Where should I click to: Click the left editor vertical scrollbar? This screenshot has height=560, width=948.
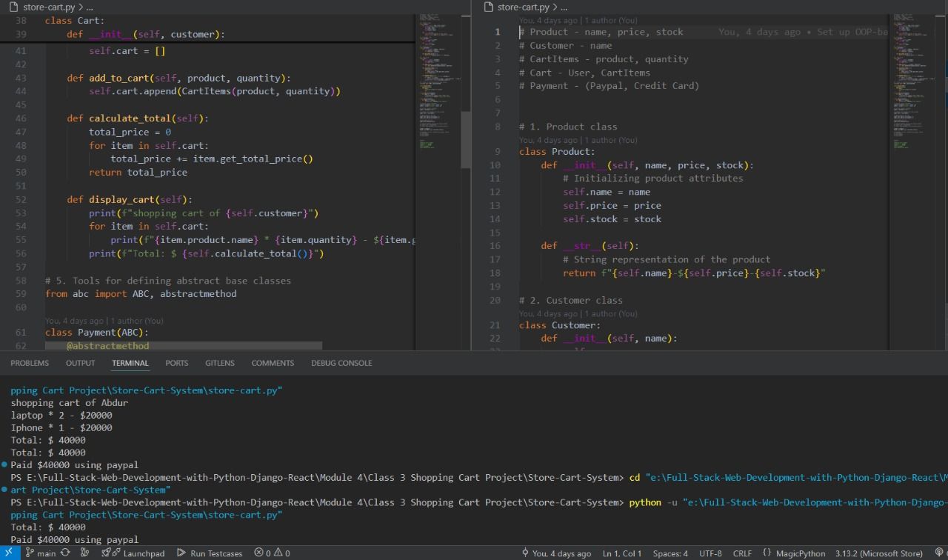click(466, 141)
